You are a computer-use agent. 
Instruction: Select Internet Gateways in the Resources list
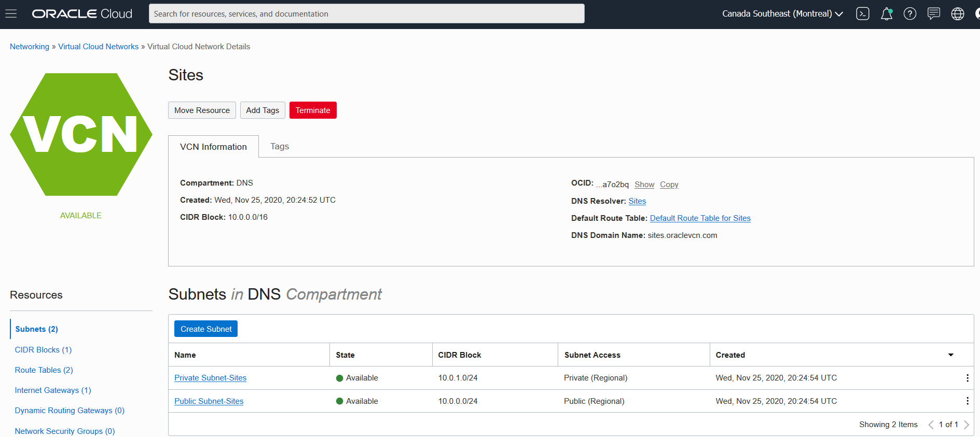coord(53,390)
